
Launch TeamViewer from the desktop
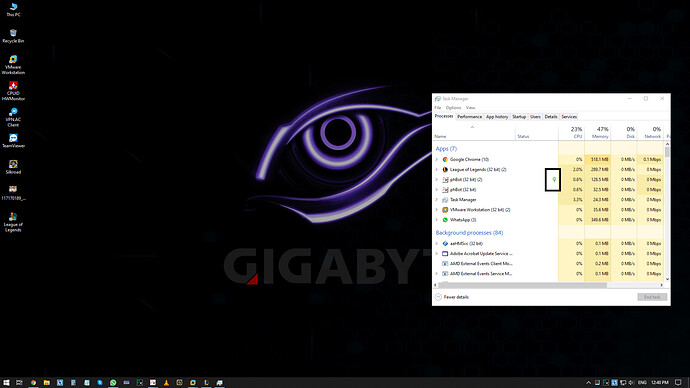(13, 141)
